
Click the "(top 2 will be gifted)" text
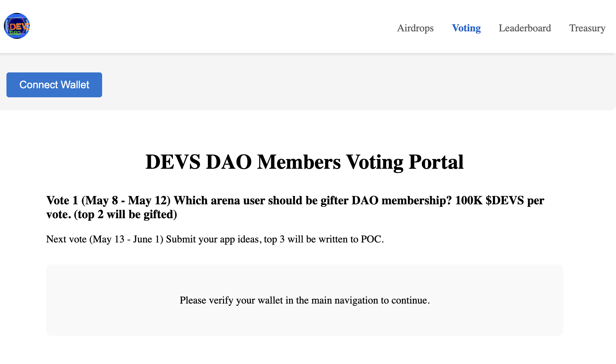tap(125, 214)
